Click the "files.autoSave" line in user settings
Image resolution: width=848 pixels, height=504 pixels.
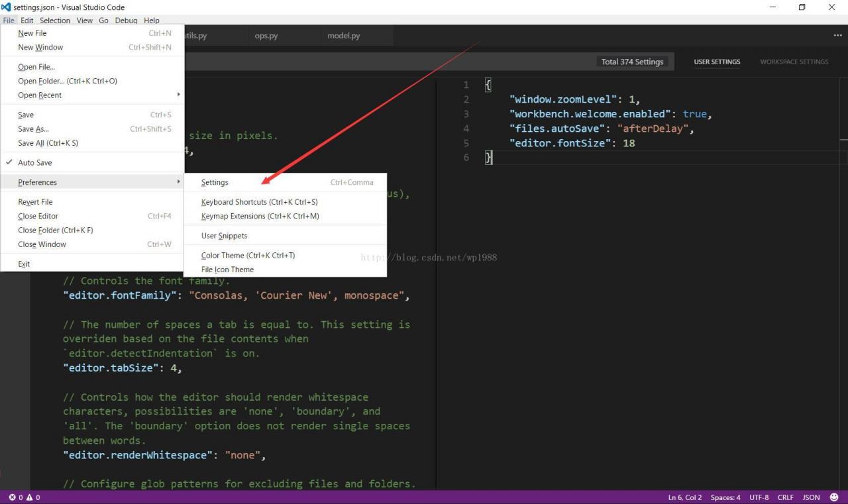(602, 128)
